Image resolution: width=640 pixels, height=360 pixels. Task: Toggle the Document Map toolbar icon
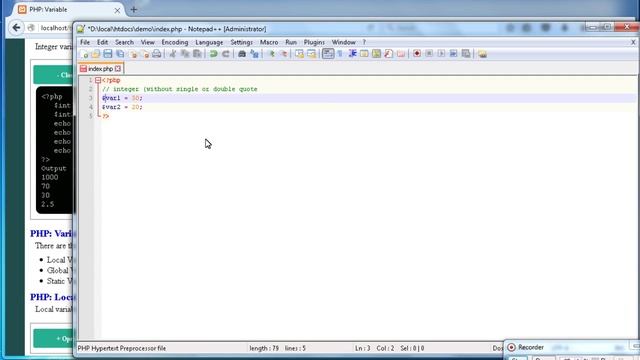coord(376,54)
